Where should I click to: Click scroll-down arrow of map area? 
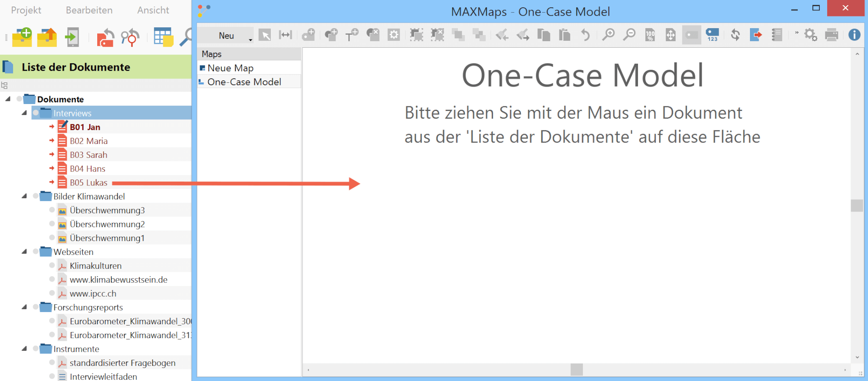click(857, 357)
